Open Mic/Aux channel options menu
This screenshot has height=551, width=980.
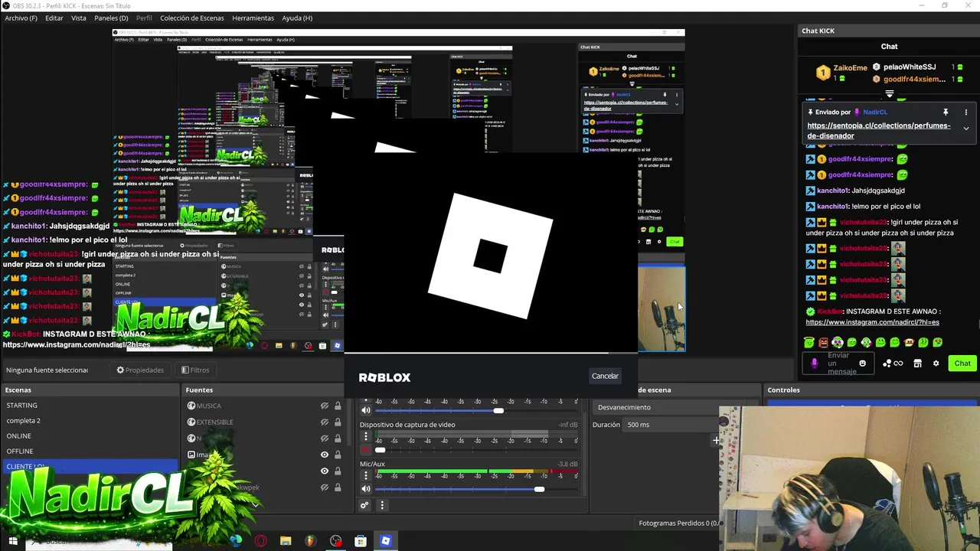point(366,476)
